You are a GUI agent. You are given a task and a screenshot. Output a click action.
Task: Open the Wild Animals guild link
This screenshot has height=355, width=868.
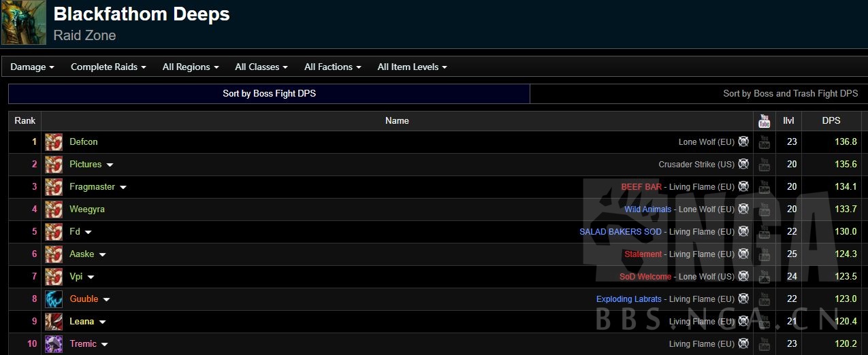(648, 209)
